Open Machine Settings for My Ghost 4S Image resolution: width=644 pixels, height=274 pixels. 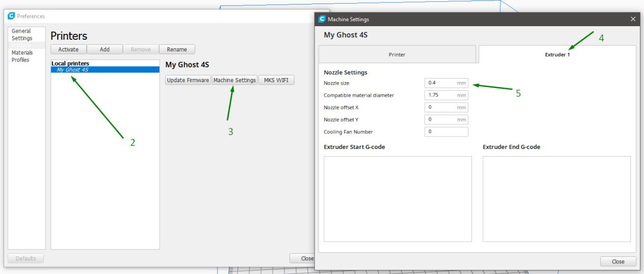[234, 80]
